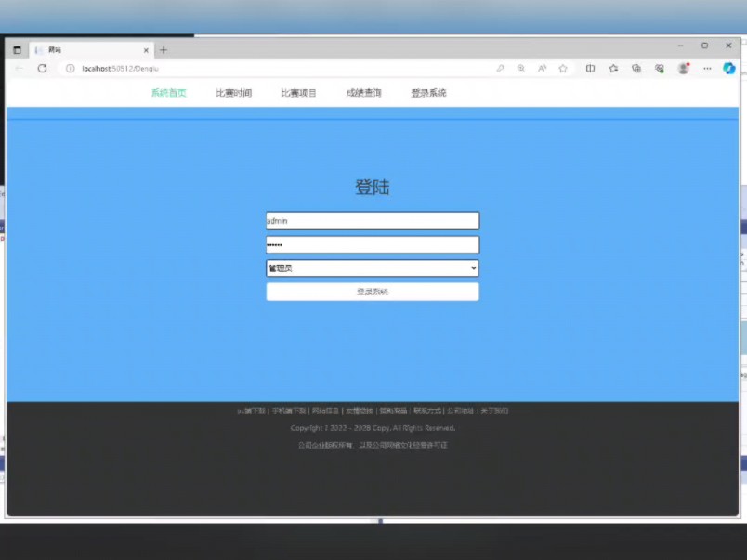Open the 登录系统 navigation item
Image resolution: width=747 pixels, height=560 pixels.
[428, 93]
